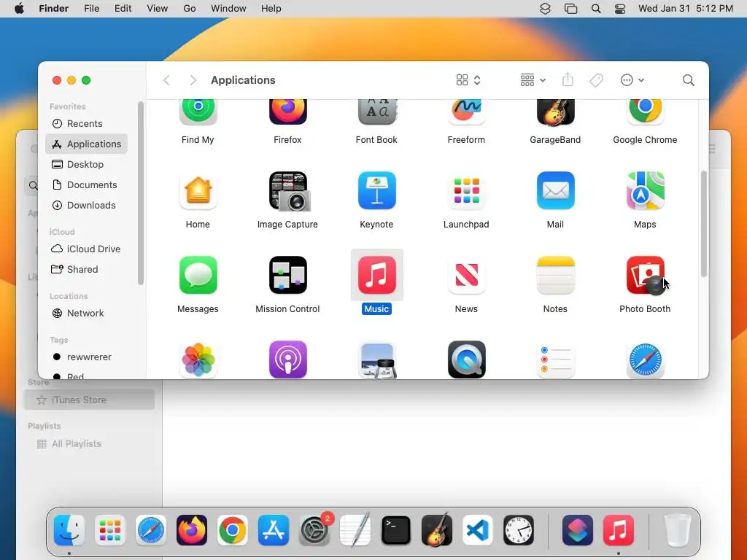Open App Store from the Dock
This screenshot has height=560, width=747.
274,530
